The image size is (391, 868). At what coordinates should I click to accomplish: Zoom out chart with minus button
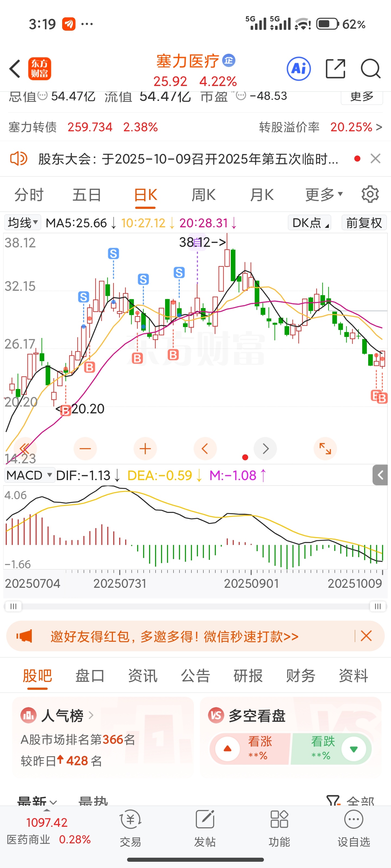(x=85, y=448)
